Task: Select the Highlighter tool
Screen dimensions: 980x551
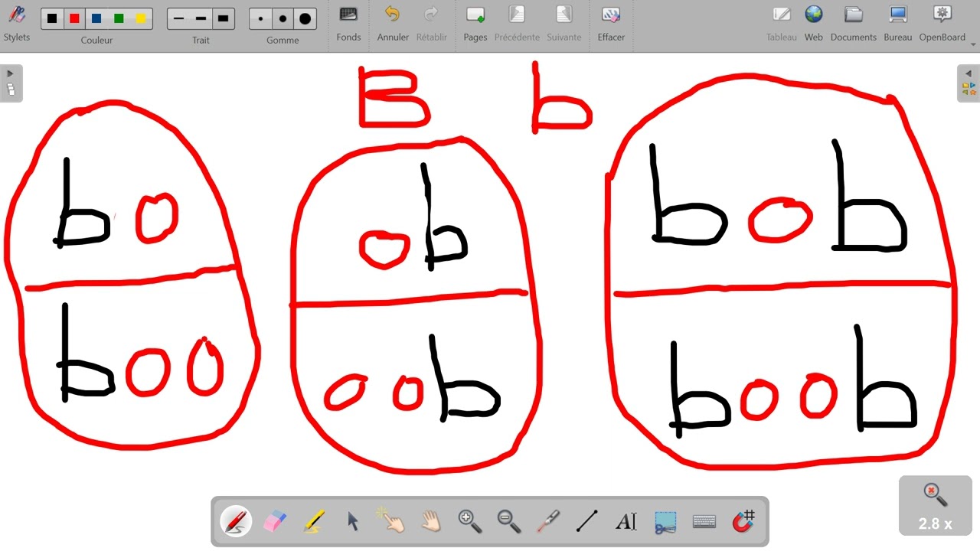Action: click(x=314, y=522)
